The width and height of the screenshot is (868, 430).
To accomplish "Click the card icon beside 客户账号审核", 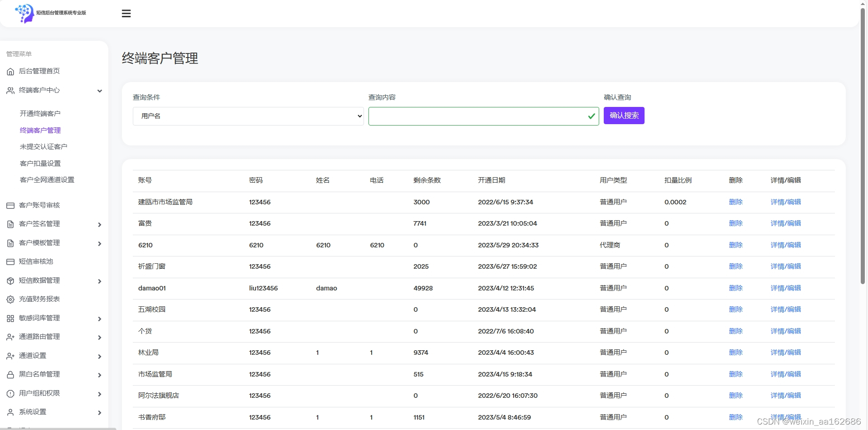I will [10, 206].
